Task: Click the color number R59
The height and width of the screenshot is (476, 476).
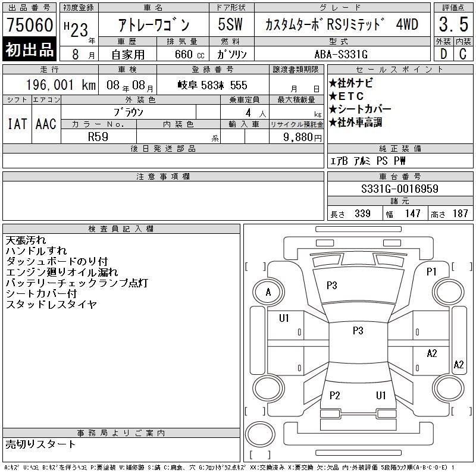Action: [98, 137]
